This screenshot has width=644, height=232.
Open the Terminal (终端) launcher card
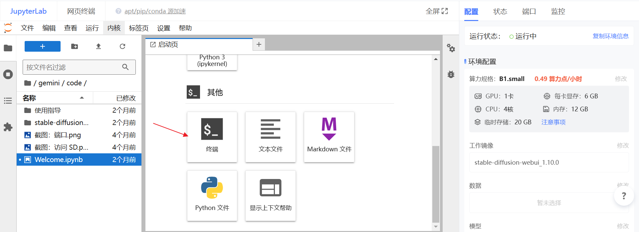pos(212,137)
